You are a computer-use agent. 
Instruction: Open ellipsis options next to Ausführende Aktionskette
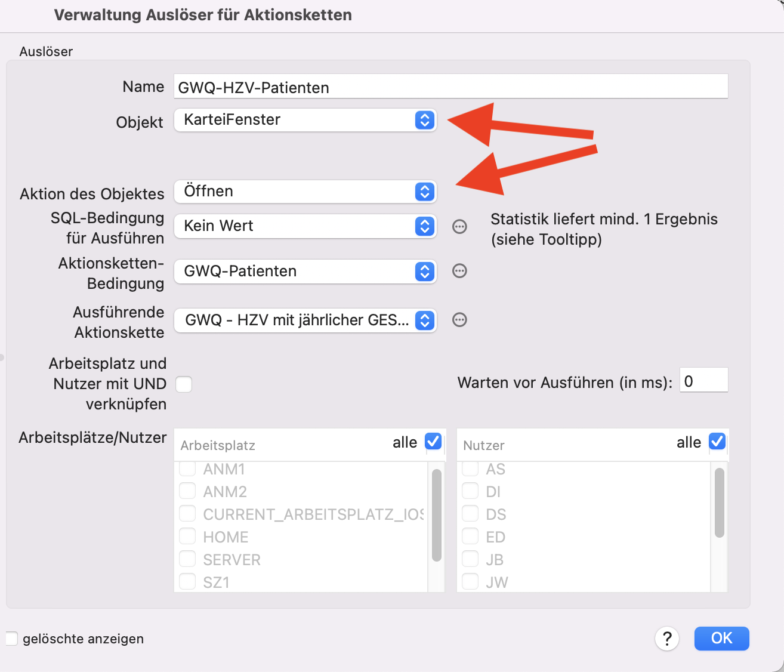point(459,320)
